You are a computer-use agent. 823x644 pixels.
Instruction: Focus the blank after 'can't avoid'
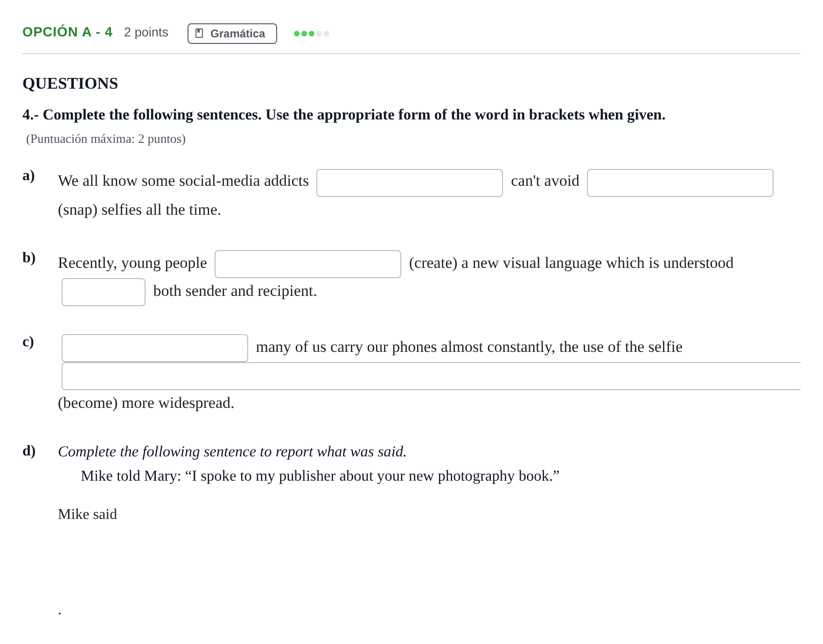tap(680, 183)
